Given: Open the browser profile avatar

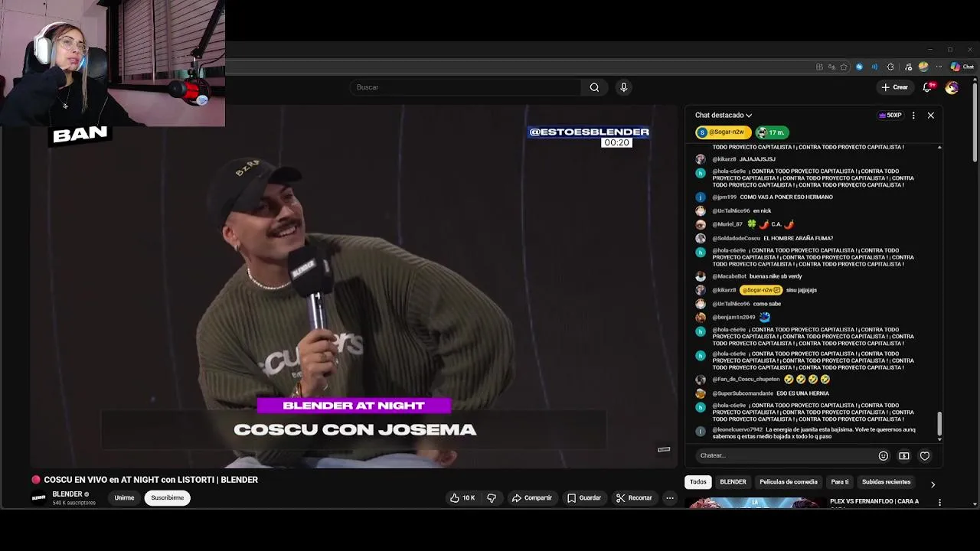Looking at the screenshot, I should tap(923, 67).
